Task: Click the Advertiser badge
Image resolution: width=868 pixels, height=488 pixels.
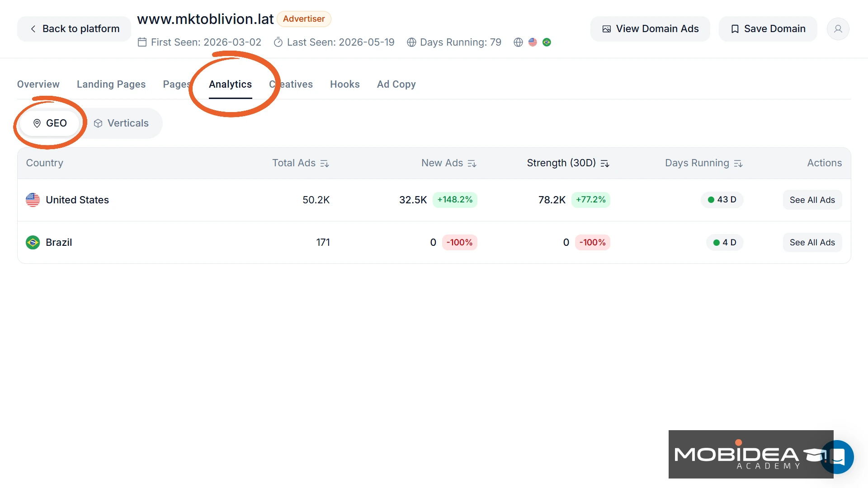Action: (x=304, y=19)
